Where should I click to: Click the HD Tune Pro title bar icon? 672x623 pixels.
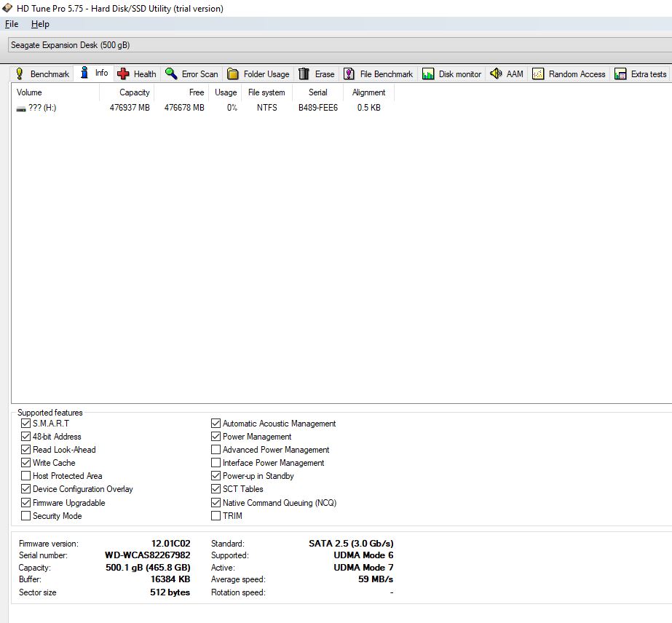[7, 8]
